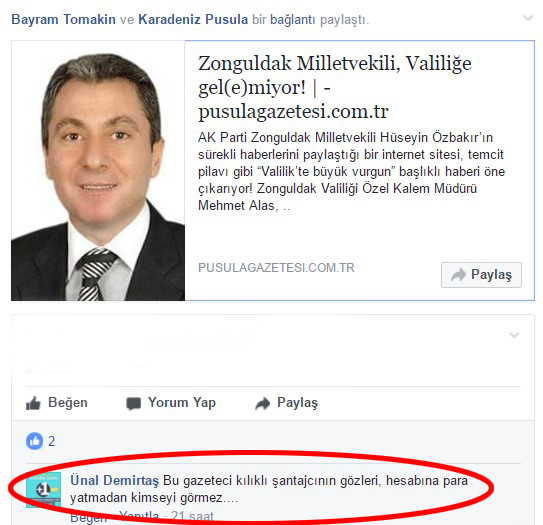Open commenter Ünal Demirtaş's name link
Viewport: 543px width, 525px height.
click(x=115, y=481)
